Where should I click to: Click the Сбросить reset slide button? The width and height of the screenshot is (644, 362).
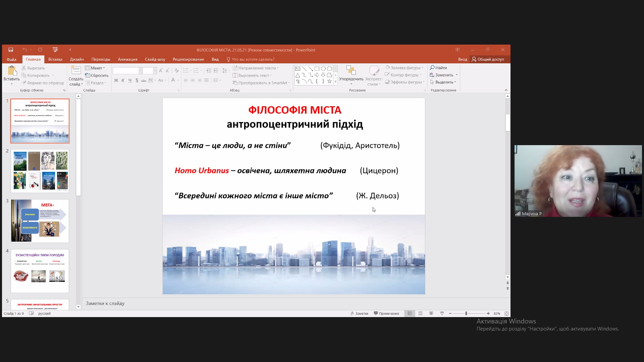pos(97,75)
